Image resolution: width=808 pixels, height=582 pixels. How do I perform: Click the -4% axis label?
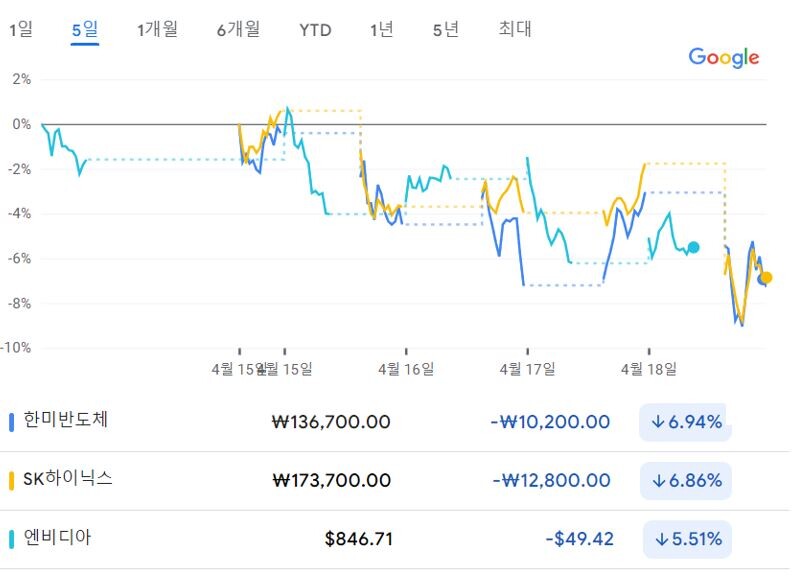click(x=20, y=213)
